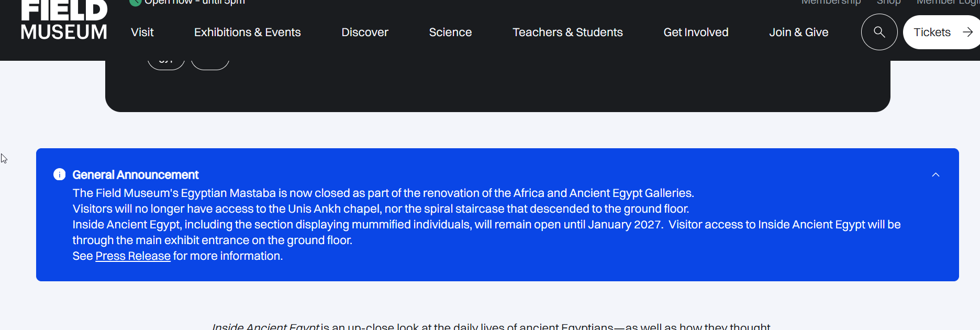The height and width of the screenshot is (330, 980).
Task: Open the Teachers & Students menu
Action: coord(567,32)
